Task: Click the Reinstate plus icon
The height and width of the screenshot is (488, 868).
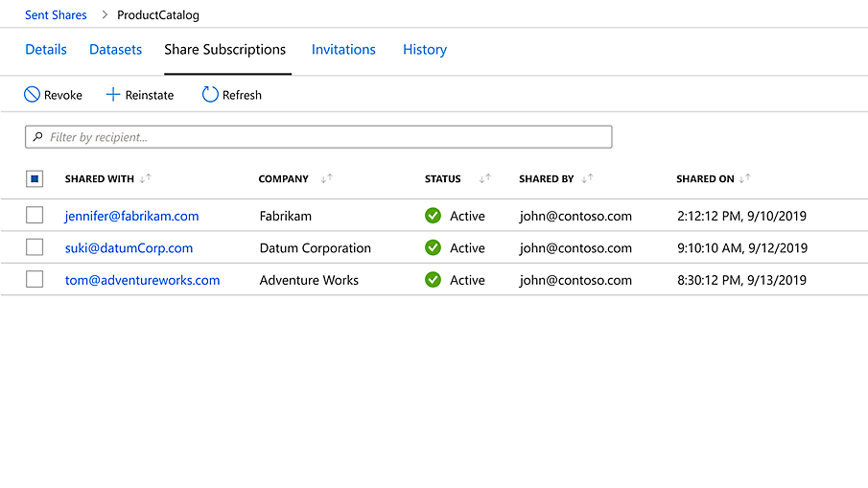Action: [x=113, y=95]
